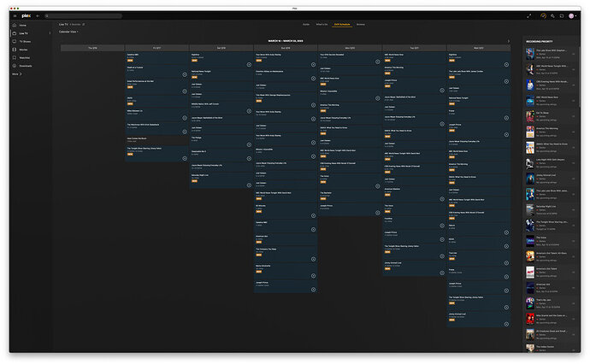Click CBS Evening News thumbnail in Recording Priority
Screen dimensions: 590x364
point(530,85)
